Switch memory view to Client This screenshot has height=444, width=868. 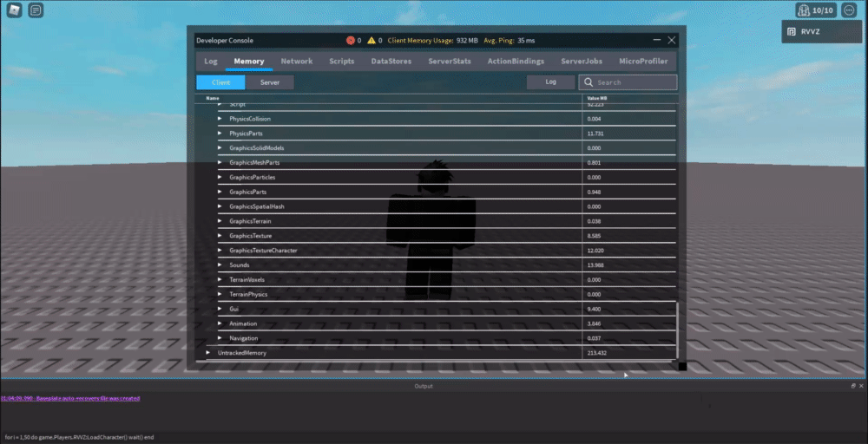pos(220,82)
